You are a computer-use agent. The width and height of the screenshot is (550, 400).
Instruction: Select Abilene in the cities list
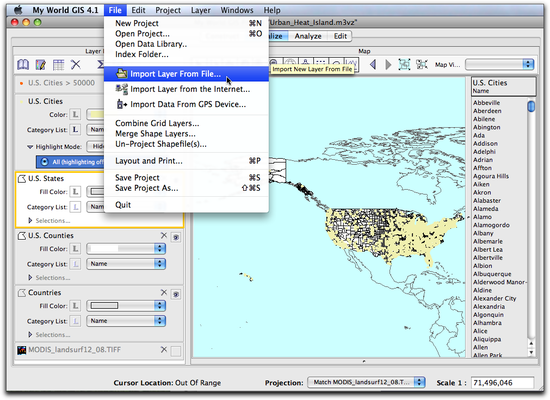click(x=484, y=119)
